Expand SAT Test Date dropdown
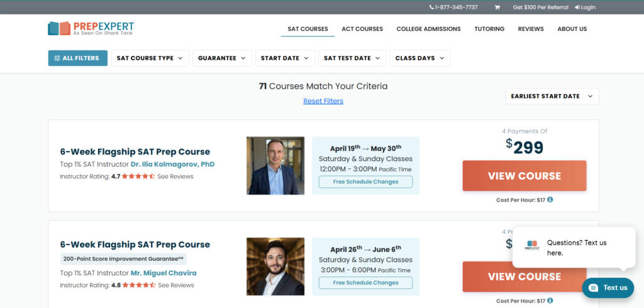Viewport: 644px width, 308px height. tap(352, 58)
